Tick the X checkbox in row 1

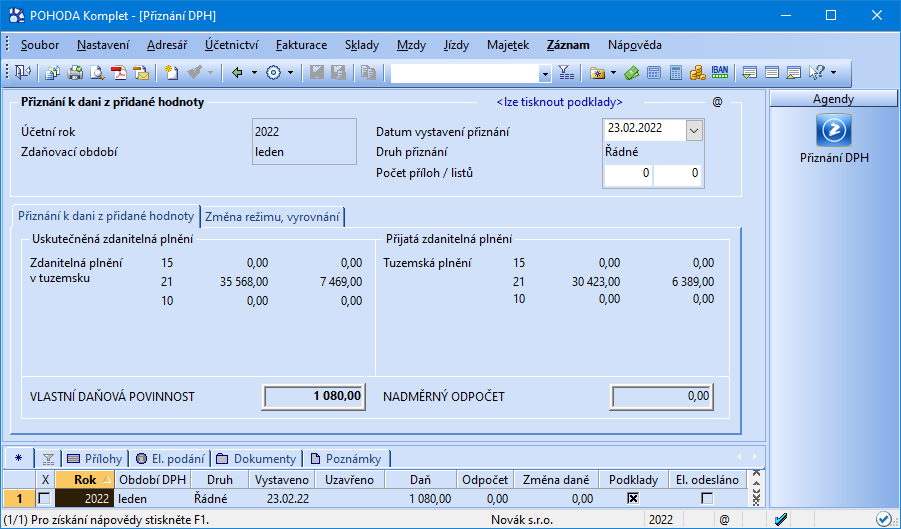[44, 499]
